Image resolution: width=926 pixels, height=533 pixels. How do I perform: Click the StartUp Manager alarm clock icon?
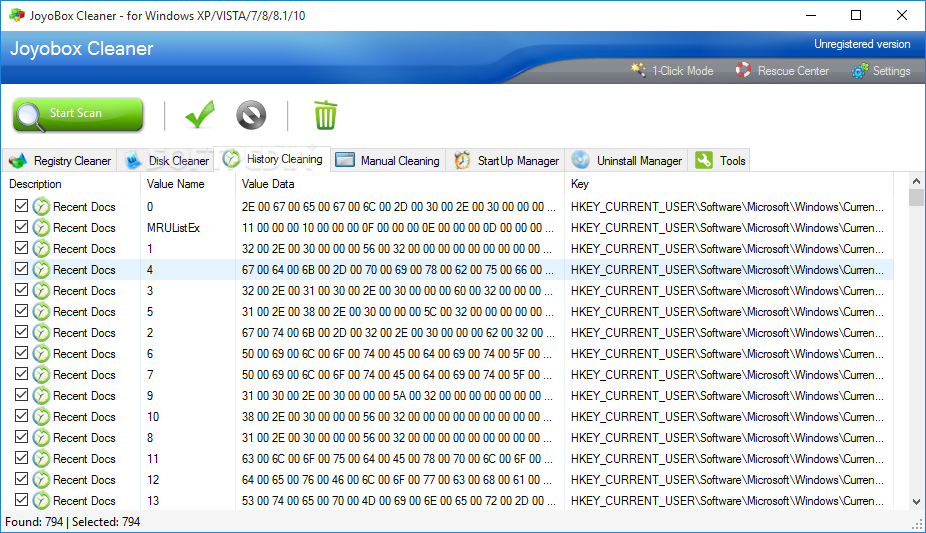462,161
